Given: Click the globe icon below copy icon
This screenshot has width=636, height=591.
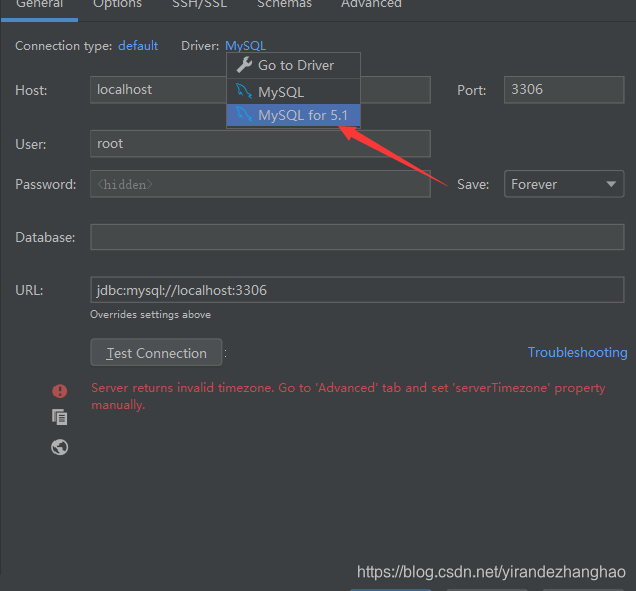Looking at the screenshot, I should point(60,447).
